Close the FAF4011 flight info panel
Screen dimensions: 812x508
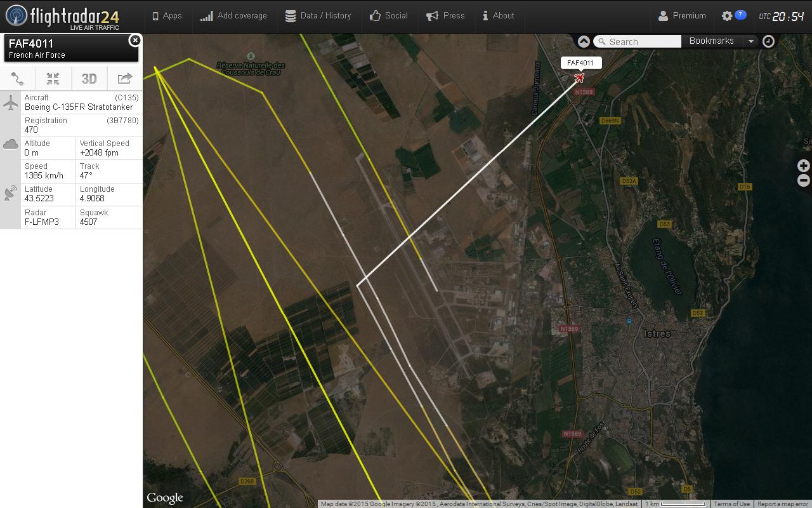(134, 41)
